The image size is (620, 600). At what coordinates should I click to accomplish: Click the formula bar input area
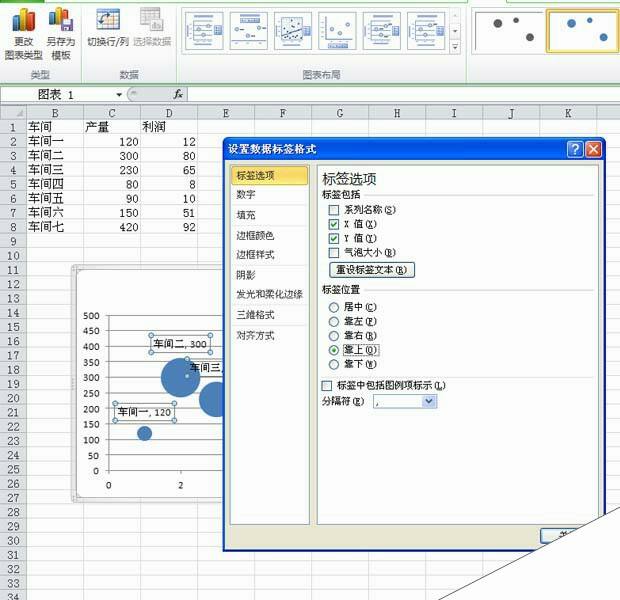point(403,95)
